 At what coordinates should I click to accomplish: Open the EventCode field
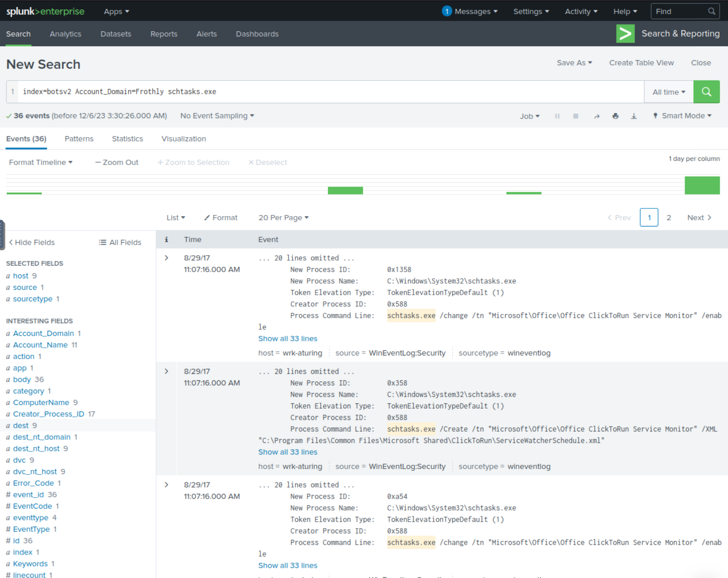pos(32,506)
